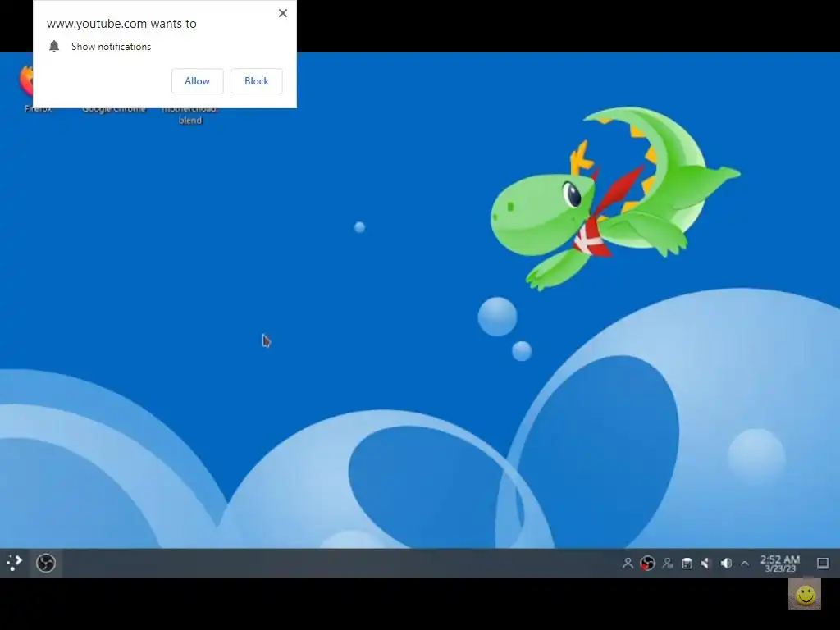Block YouTube notifications
Viewport: 840px width, 630px height.
[257, 81]
